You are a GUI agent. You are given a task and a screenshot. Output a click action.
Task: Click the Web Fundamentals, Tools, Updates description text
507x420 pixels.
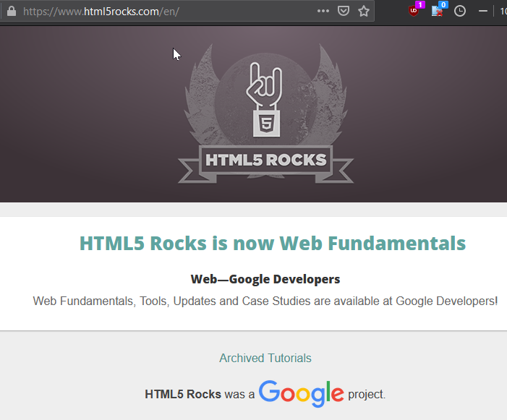[x=265, y=301]
